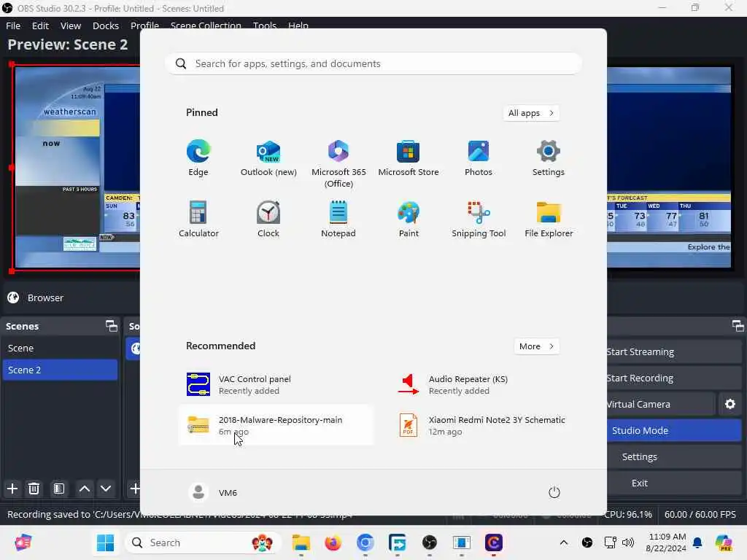Pop out the Scenes dock
This screenshot has height=560, width=747.
click(x=111, y=326)
